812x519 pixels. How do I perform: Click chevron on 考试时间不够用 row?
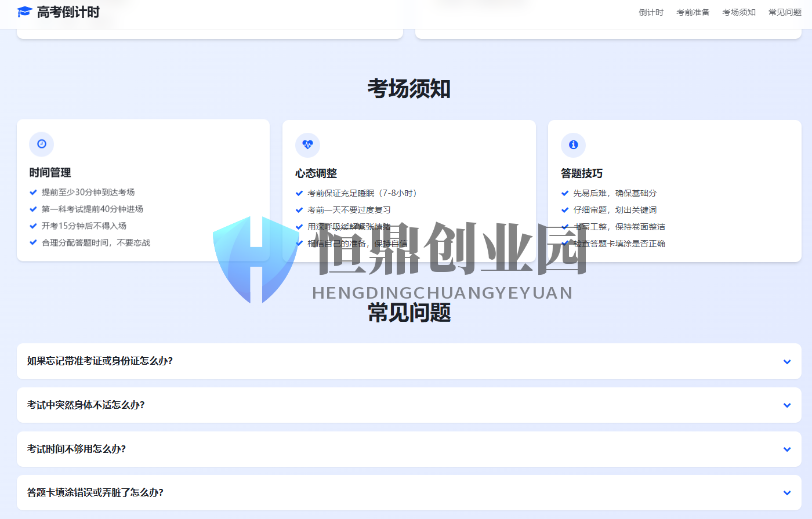[x=787, y=449]
